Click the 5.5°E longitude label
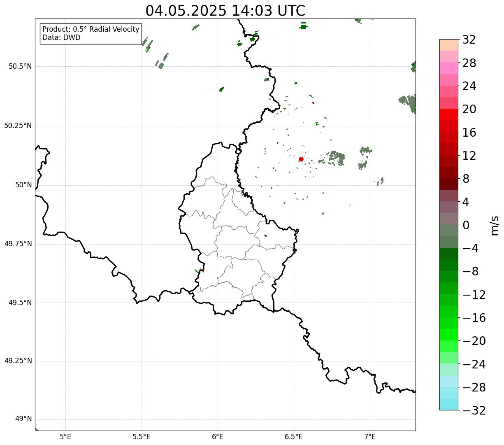 142,437
